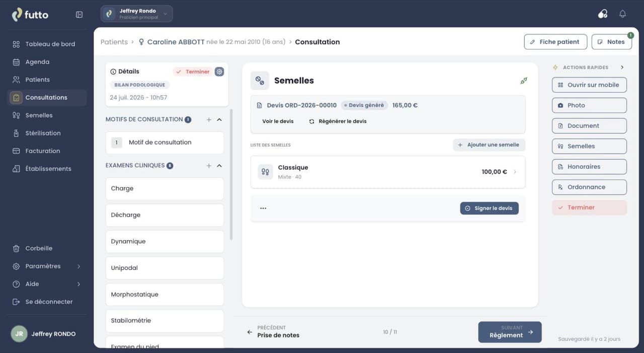644x353 pixels.
Task: Select the Stabilométrie exam
Action: [165, 321]
